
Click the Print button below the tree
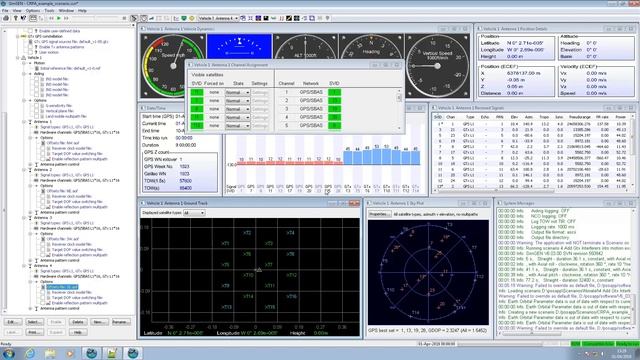point(34,332)
